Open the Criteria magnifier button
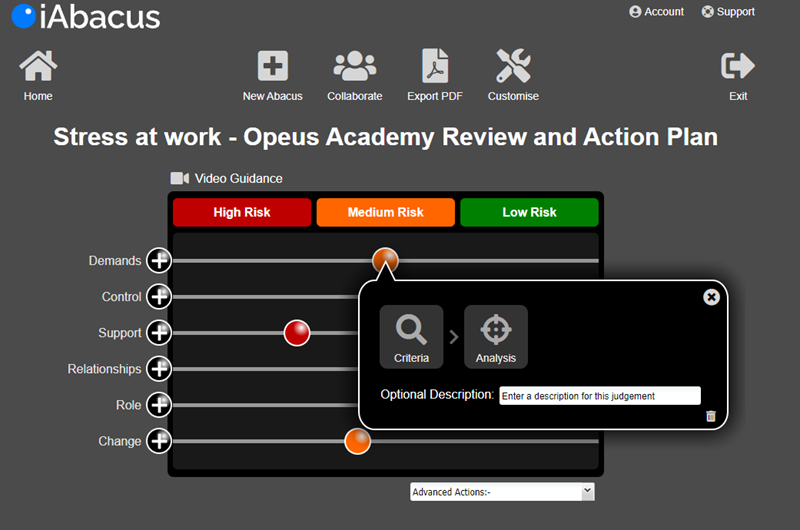Screen dimensions: 800x530 tap(411, 337)
